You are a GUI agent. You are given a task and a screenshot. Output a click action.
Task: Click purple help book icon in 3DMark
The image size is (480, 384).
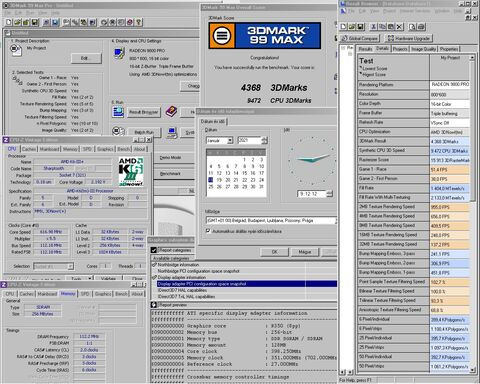pyautogui.click(x=171, y=112)
